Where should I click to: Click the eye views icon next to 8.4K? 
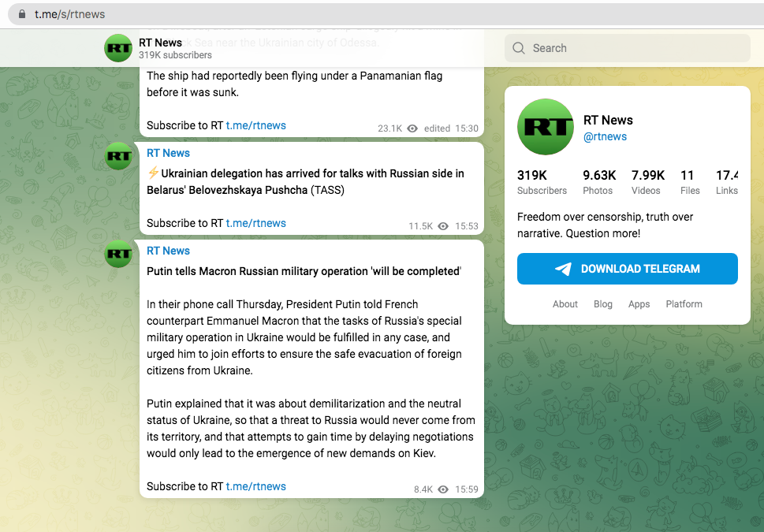443,489
